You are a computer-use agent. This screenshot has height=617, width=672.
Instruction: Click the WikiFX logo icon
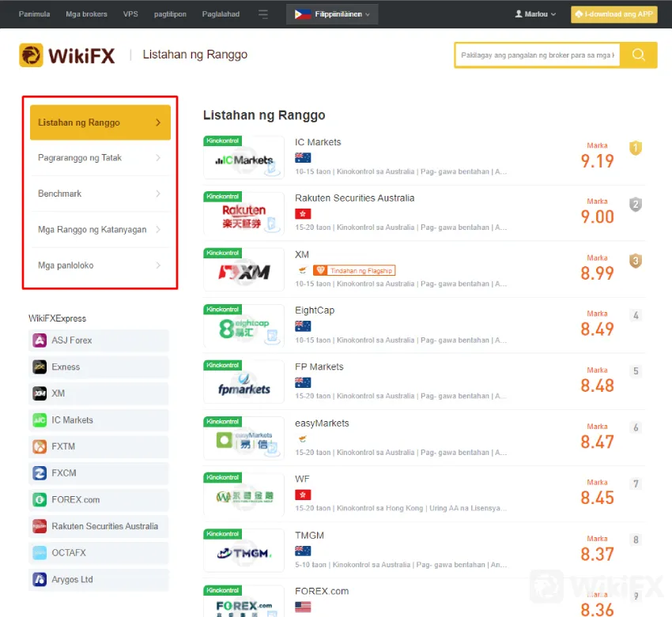pyautogui.click(x=31, y=55)
